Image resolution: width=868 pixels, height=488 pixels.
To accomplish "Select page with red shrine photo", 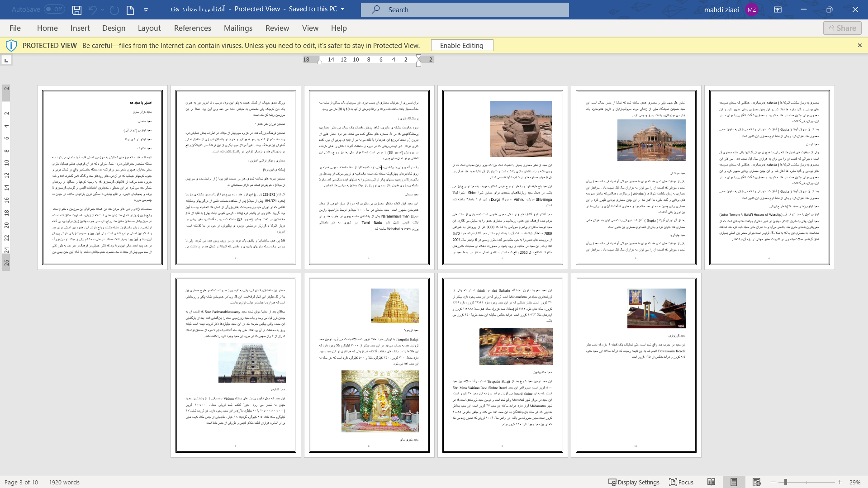I will [503, 365].
